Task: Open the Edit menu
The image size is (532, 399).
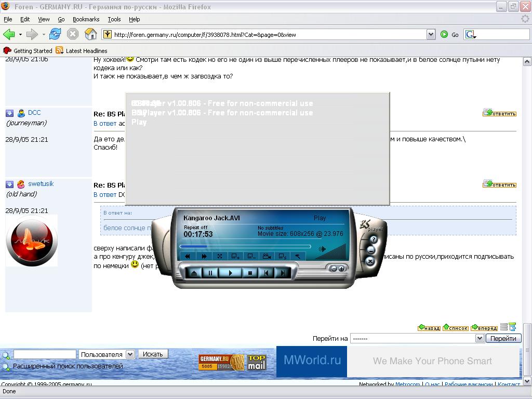Action: [25, 19]
